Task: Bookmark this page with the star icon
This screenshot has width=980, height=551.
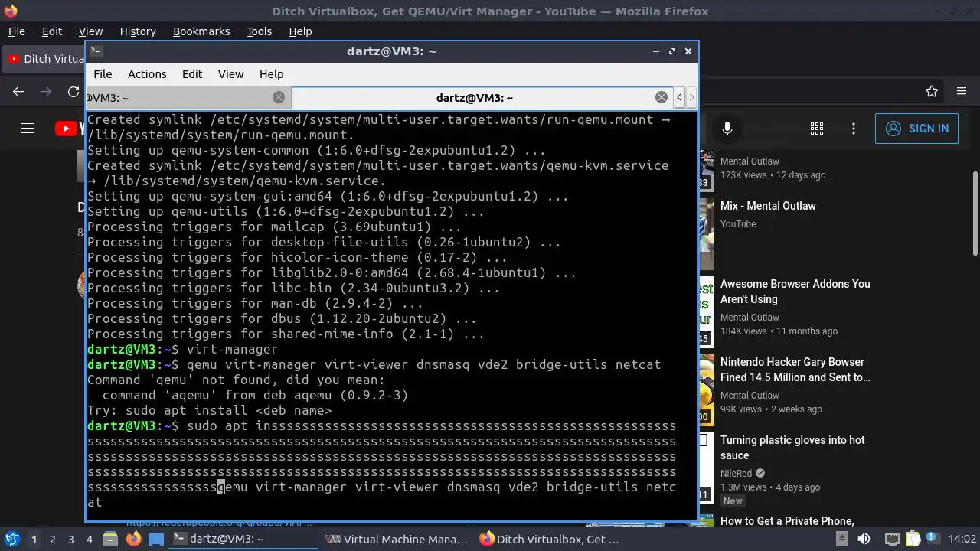Action: click(932, 92)
